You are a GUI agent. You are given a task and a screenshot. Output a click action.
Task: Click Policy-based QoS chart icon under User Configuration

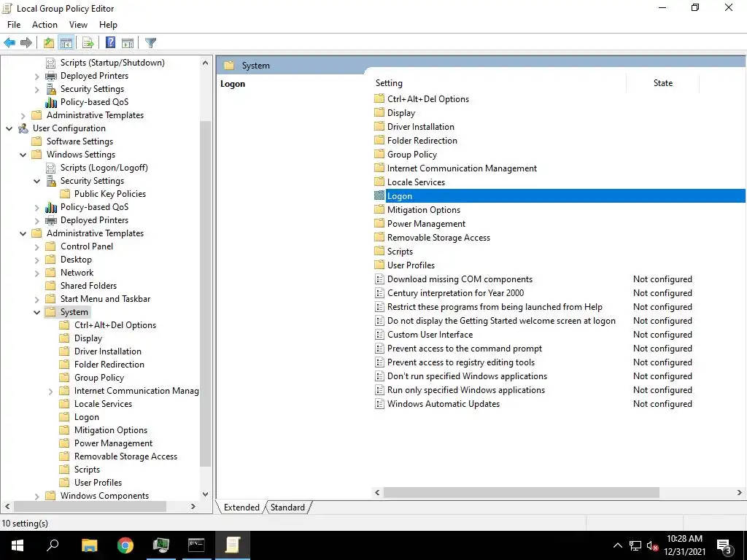(x=51, y=207)
